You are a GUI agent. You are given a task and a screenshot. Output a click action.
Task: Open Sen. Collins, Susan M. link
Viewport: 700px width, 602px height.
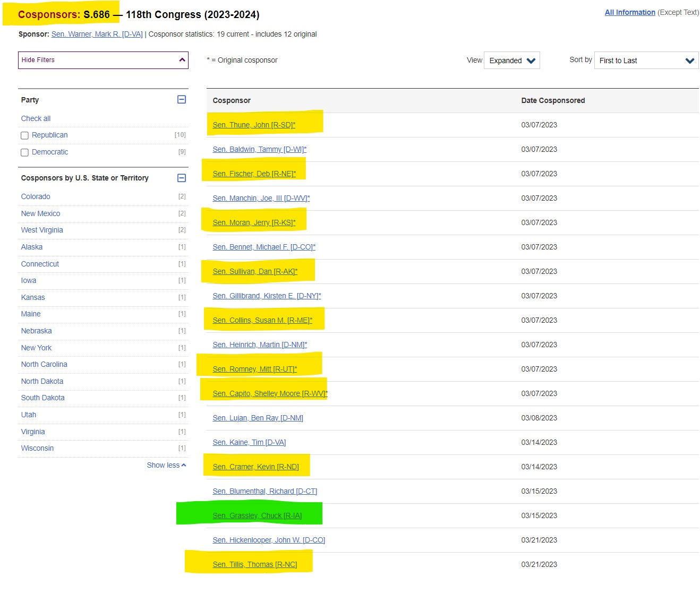click(x=262, y=320)
